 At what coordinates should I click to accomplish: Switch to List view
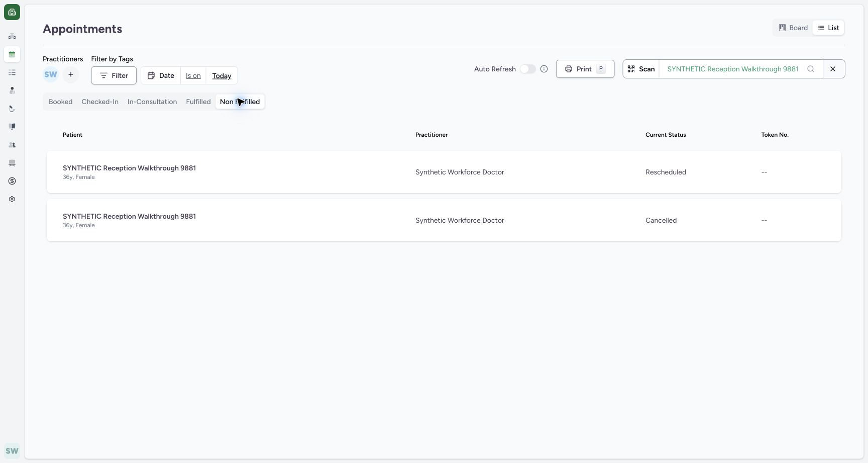pyautogui.click(x=828, y=28)
